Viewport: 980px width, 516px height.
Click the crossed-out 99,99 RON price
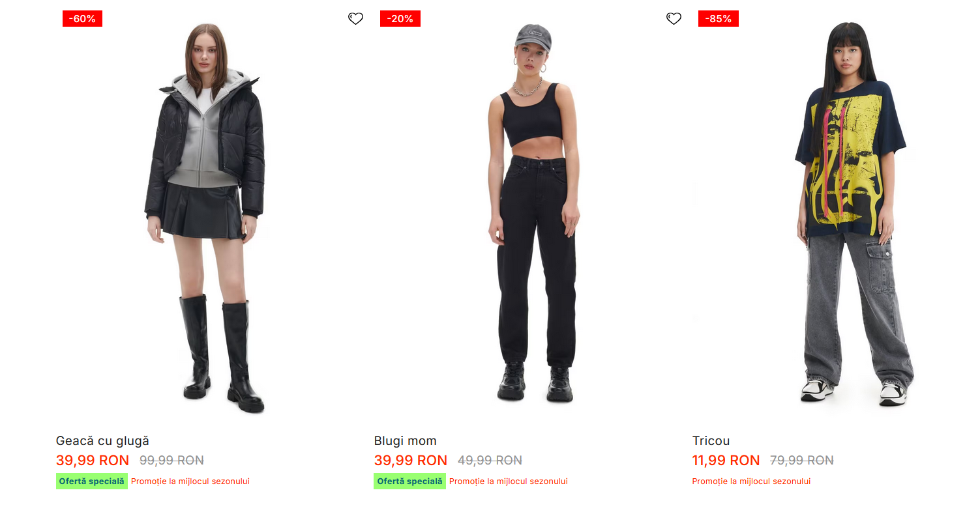coord(171,461)
